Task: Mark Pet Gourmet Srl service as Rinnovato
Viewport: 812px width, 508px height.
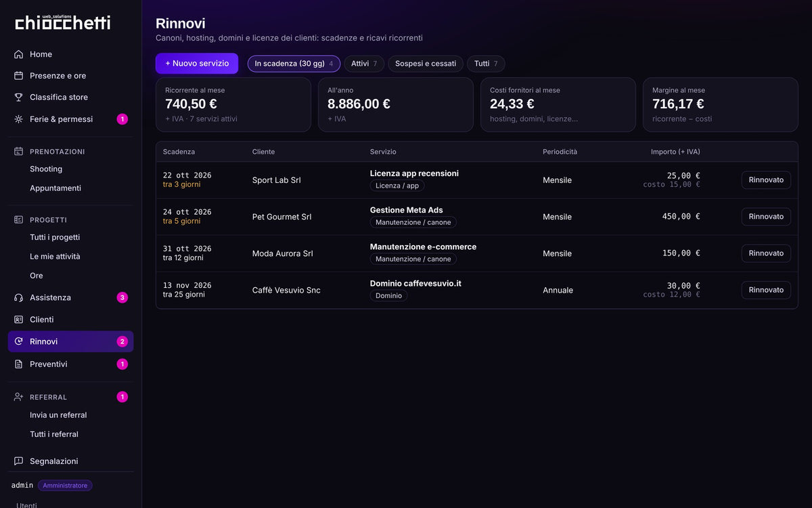Action: (x=766, y=217)
